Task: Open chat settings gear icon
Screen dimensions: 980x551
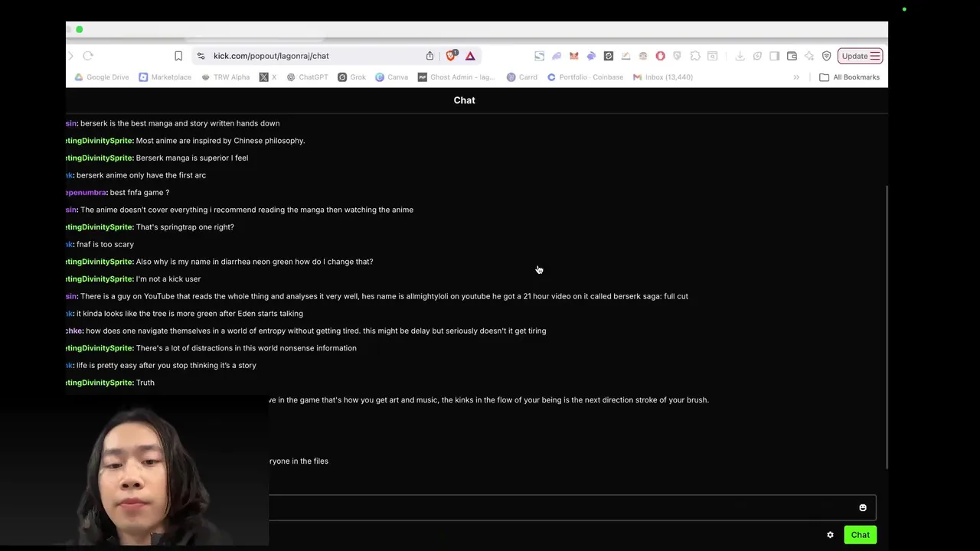Action: pos(830,535)
